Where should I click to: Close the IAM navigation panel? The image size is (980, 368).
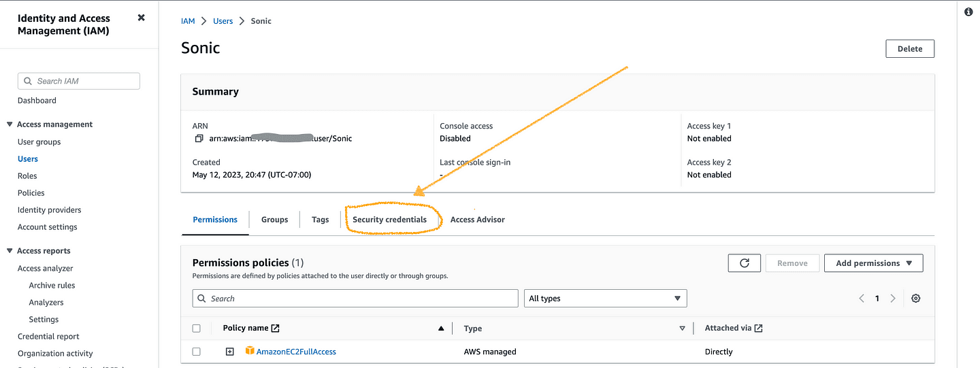point(141,18)
